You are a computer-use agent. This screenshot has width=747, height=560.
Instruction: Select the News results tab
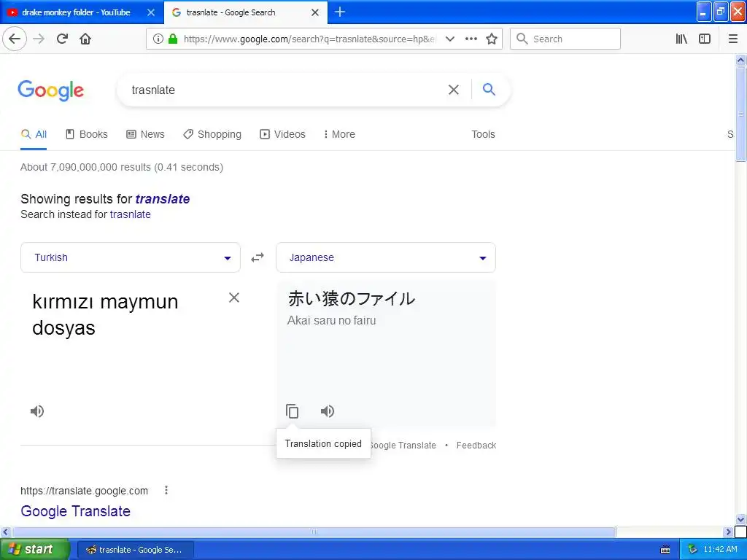pyautogui.click(x=146, y=134)
